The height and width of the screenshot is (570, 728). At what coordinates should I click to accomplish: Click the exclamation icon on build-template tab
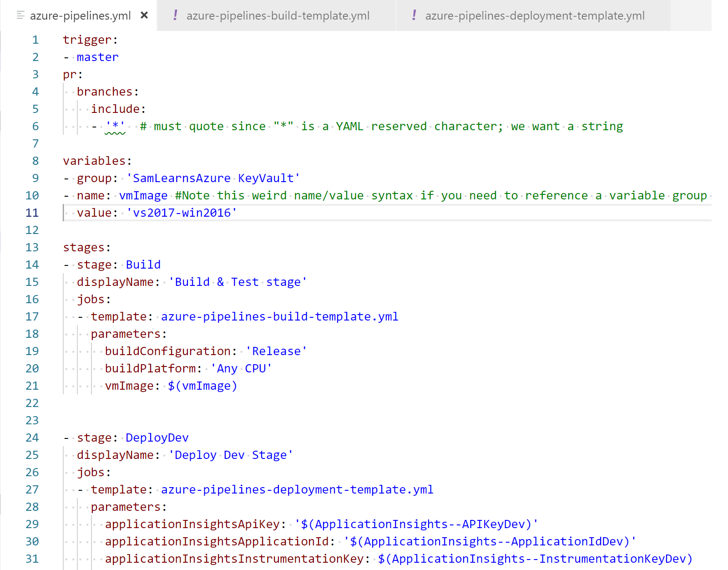(175, 15)
